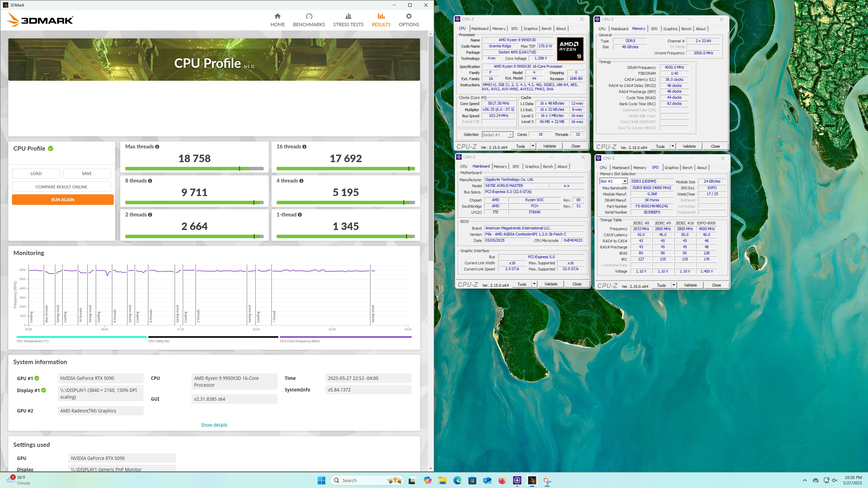This screenshot has height=488, width=868.
Task: Open 3DMark OPTIONS gear
Action: pyautogui.click(x=409, y=20)
